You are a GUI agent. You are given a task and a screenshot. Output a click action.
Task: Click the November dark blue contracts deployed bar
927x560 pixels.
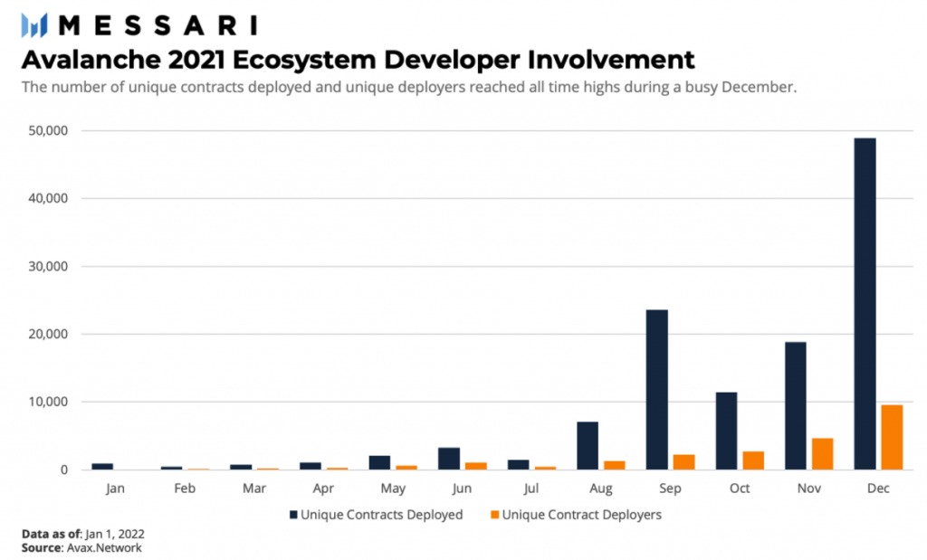point(796,406)
